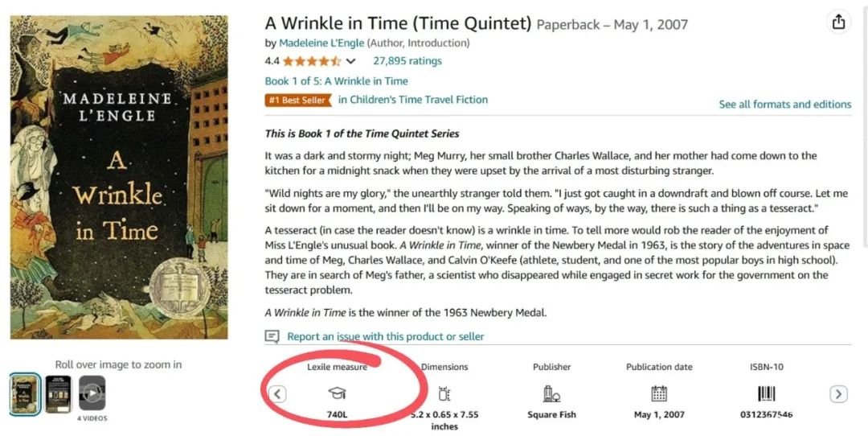Image resolution: width=868 pixels, height=436 pixels.
Task: Show previous product details with left arrow
Action: (x=278, y=394)
